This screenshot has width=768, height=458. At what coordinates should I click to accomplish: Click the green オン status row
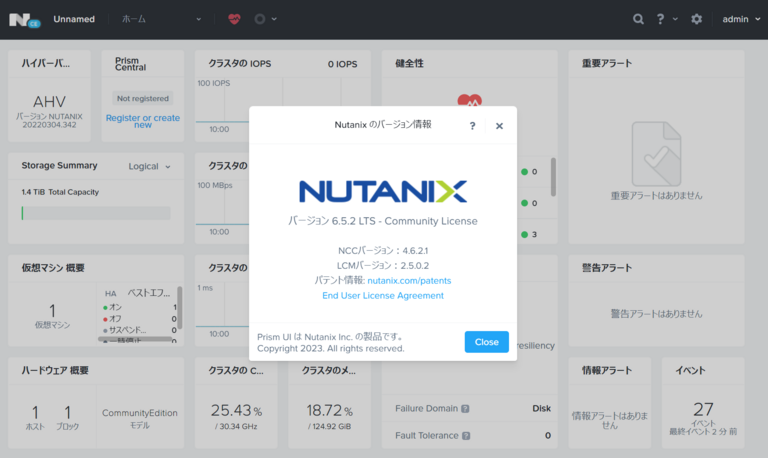click(140, 307)
